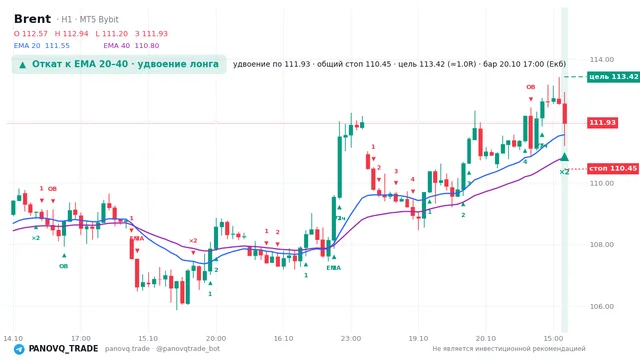
Task: Click the 110.00 price axis label
Action: click(602, 183)
